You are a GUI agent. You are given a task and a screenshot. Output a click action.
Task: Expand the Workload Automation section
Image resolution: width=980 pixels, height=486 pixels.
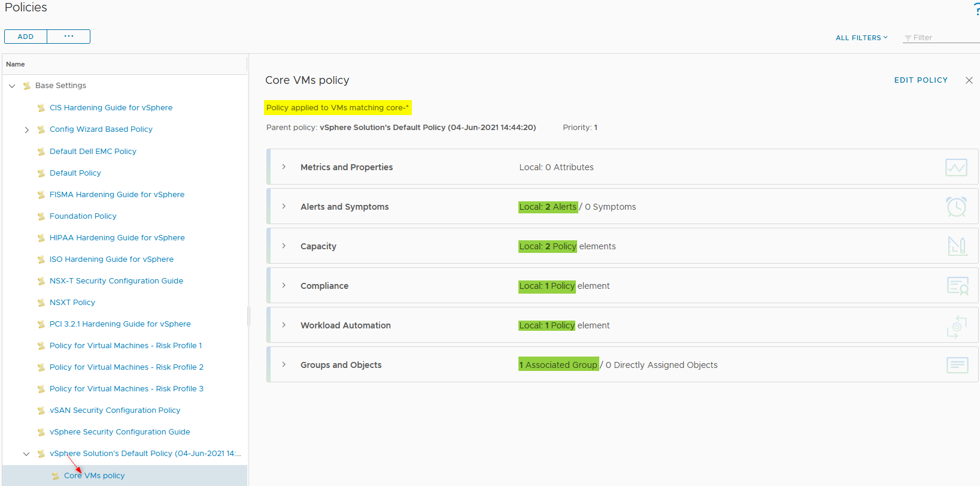click(284, 325)
